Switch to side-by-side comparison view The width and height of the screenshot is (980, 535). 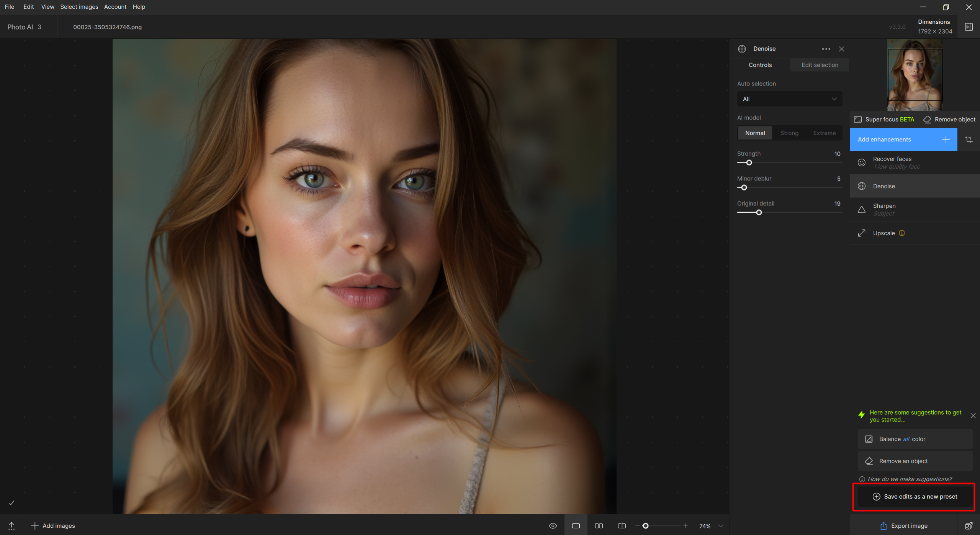coord(599,526)
